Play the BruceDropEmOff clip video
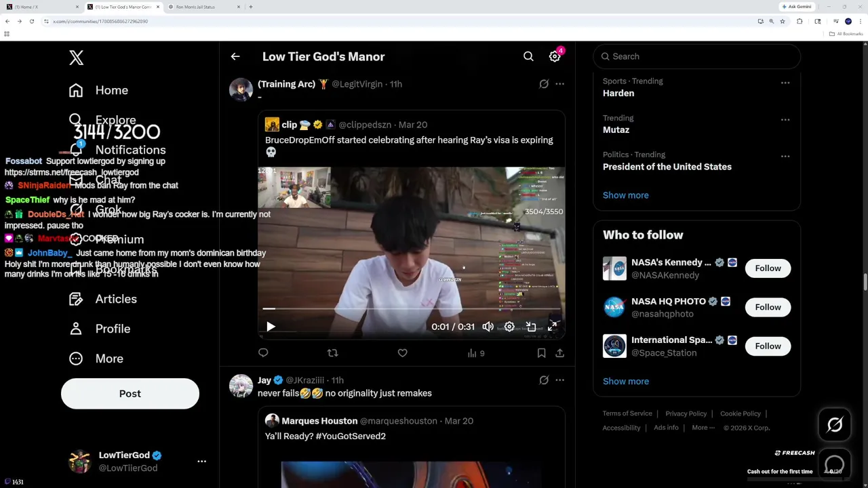The image size is (868, 488). coord(271,327)
